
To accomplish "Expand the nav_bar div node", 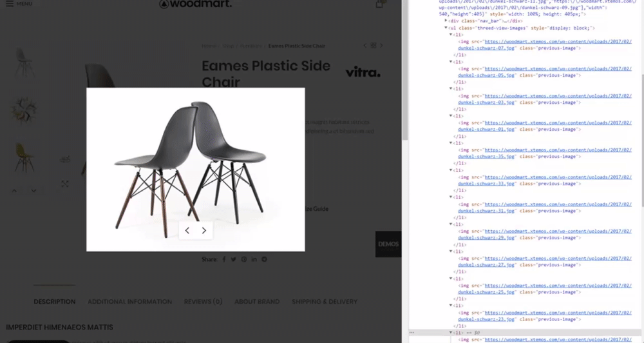I will tap(446, 21).
